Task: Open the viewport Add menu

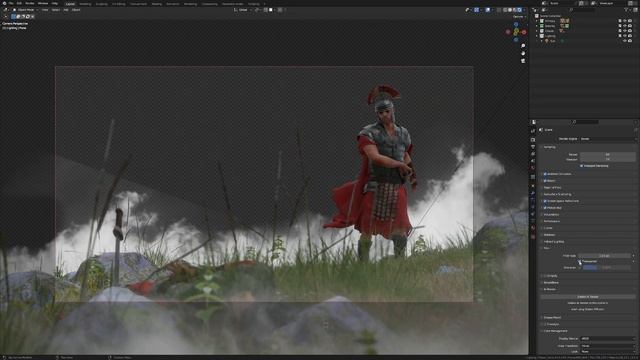Action: (x=66, y=10)
